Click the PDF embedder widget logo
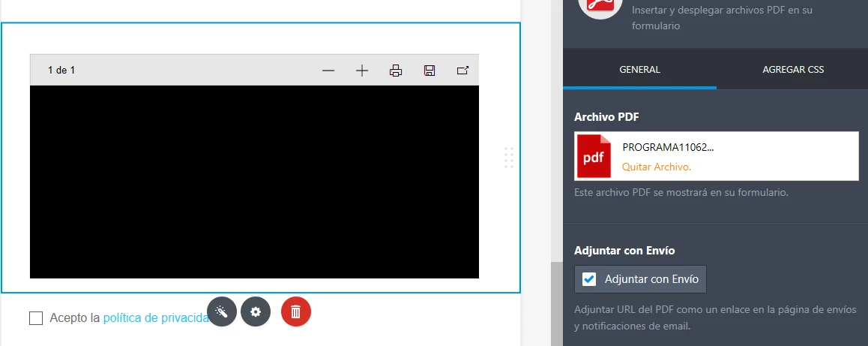This screenshot has width=868, height=346. [600, 7]
